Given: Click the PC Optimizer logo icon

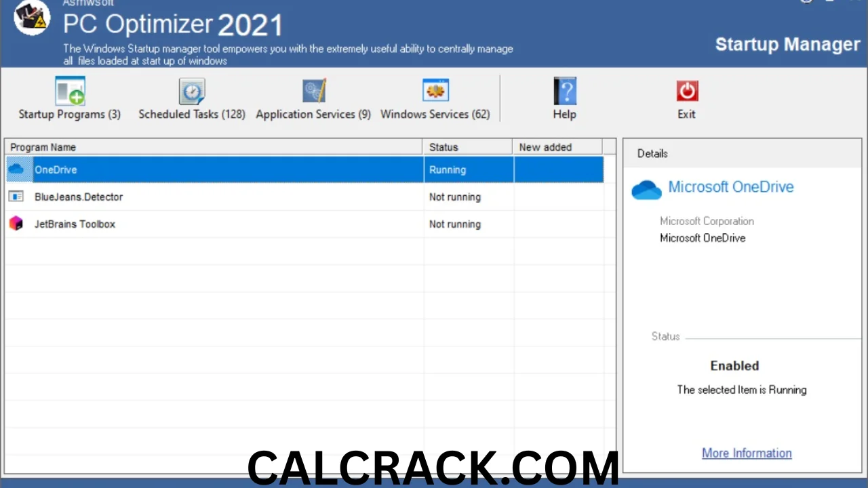Looking at the screenshot, I should pos(32,18).
